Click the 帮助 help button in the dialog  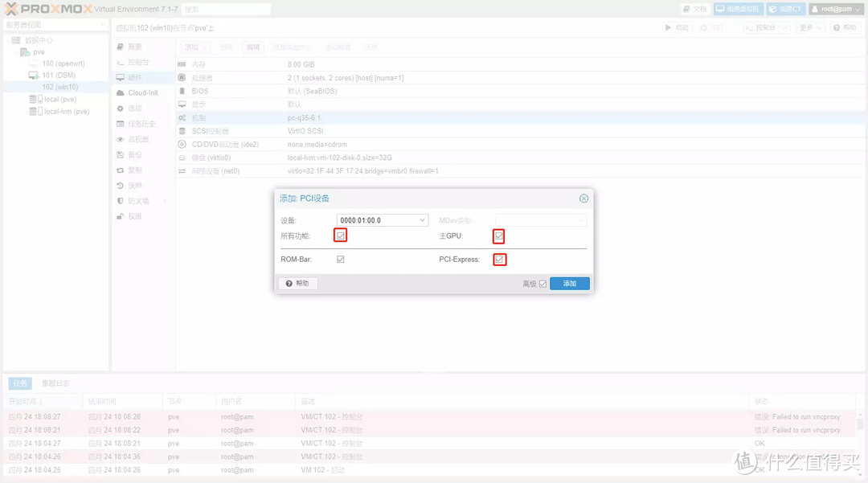pos(298,283)
